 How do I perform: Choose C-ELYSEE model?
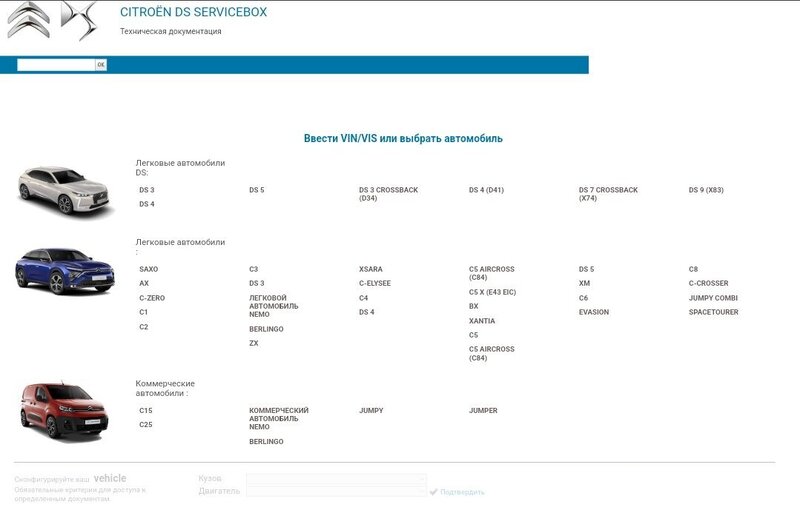(374, 283)
